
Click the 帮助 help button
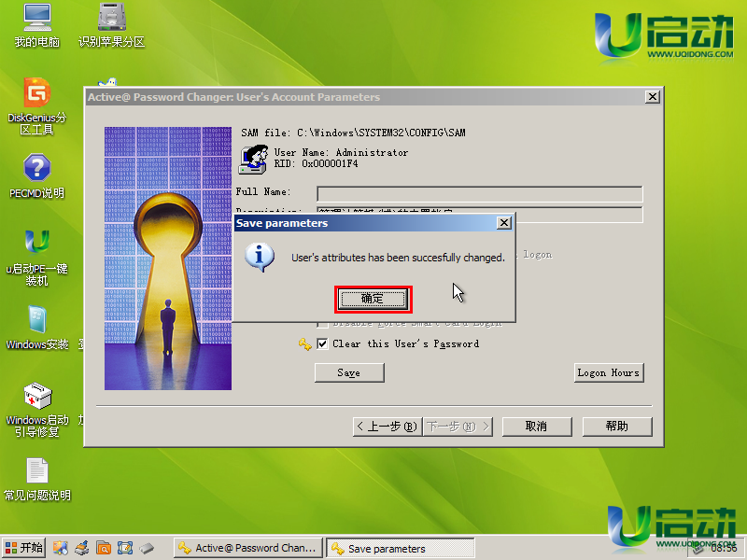617,427
